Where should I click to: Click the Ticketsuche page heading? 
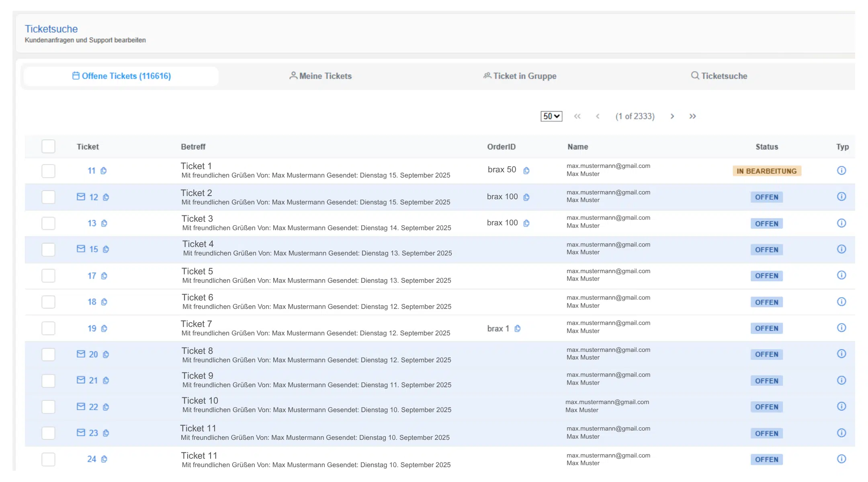point(51,29)
